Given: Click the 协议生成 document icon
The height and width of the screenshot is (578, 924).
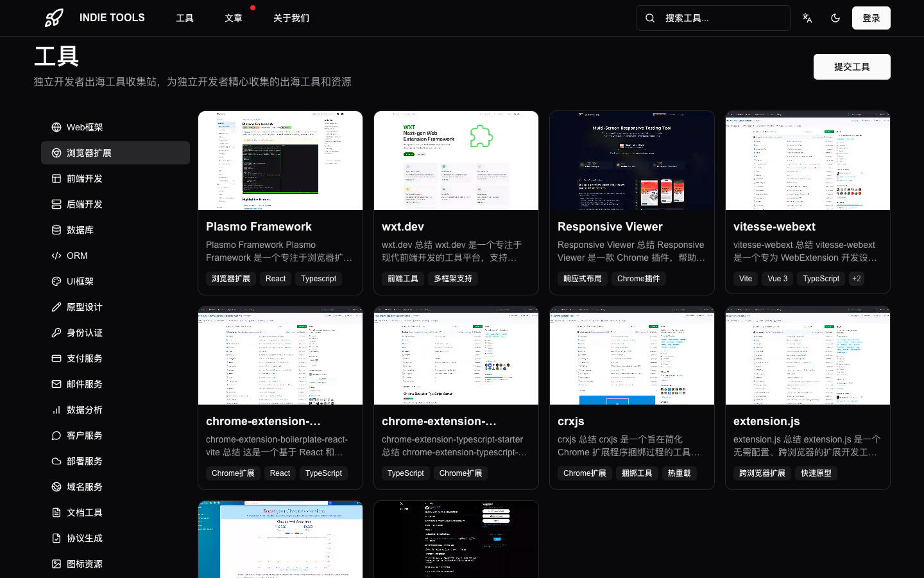Looking at the screenshot, I should coord(56,538).
